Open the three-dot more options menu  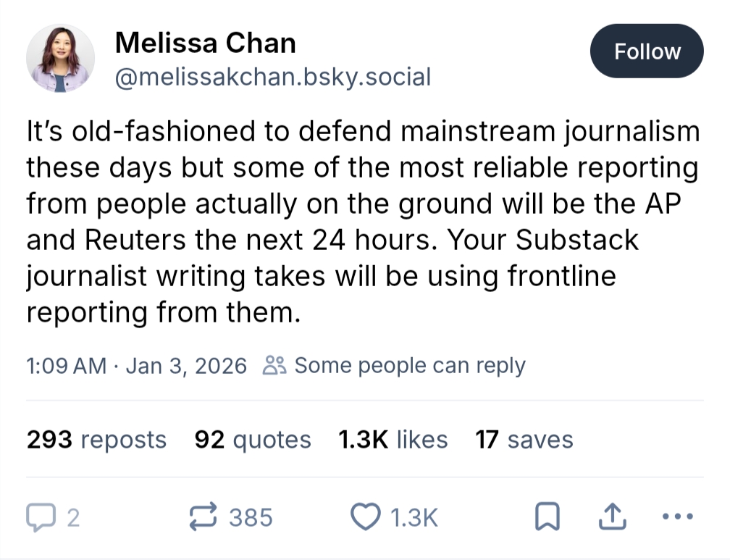pyautogui.click(x=678, y=516)
